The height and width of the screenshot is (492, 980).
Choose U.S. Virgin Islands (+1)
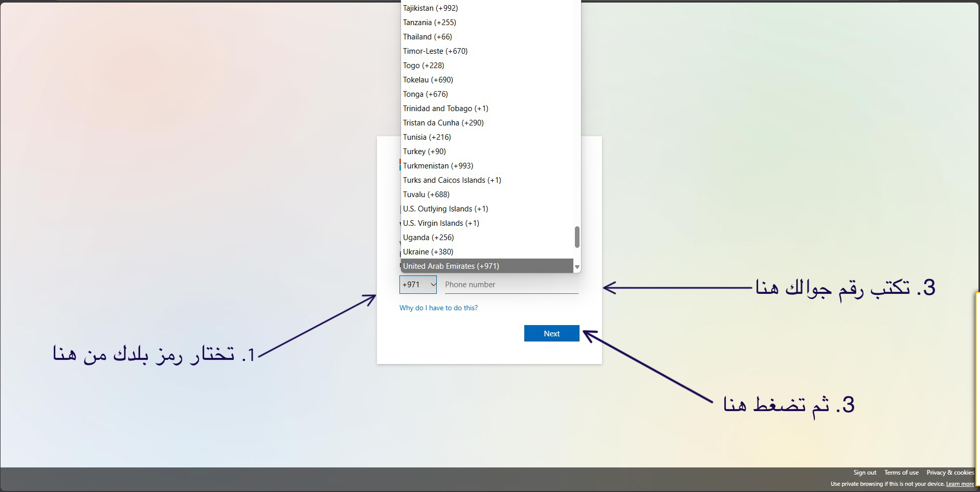(441, 223)
